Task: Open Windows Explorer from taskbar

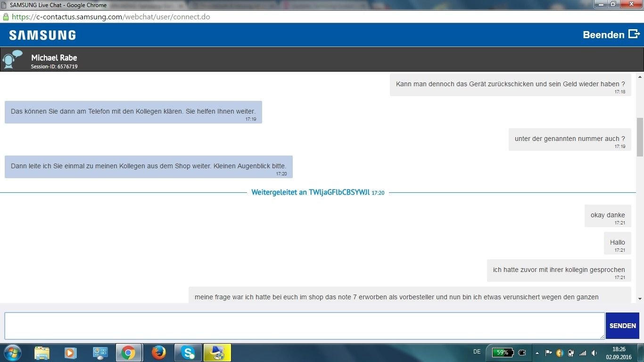Action: point(42,353)
